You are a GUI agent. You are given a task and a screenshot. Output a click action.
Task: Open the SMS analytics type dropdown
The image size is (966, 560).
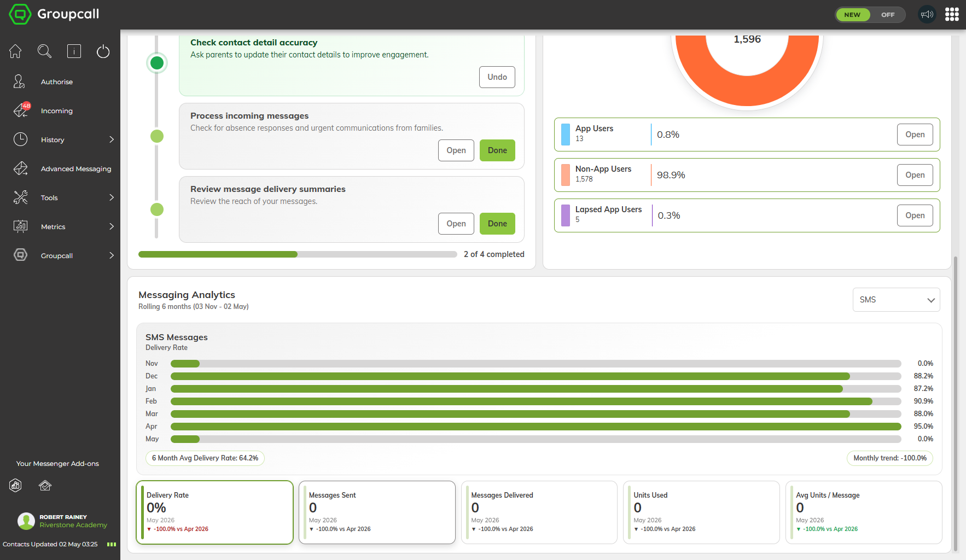coord(896,300)
